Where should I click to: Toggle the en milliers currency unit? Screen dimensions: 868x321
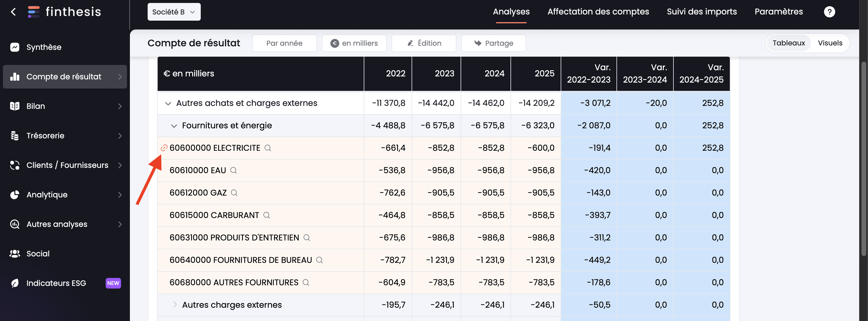(x=354, y=43)
